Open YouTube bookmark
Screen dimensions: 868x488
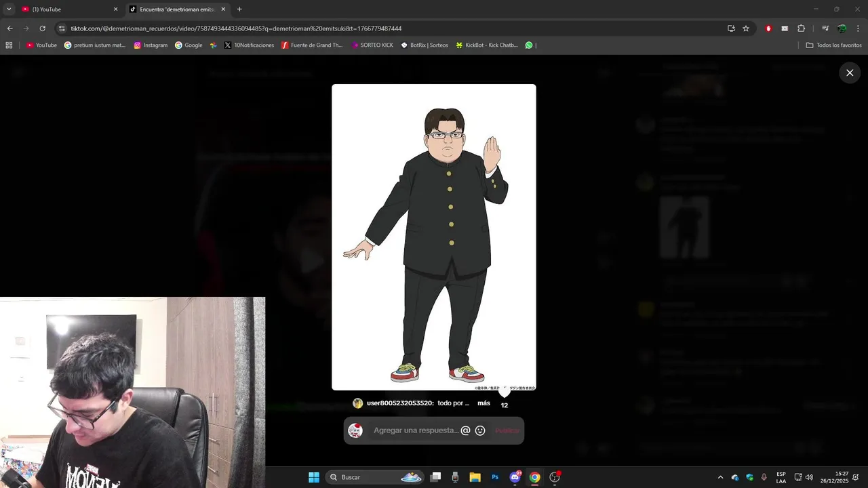(41, 45)
